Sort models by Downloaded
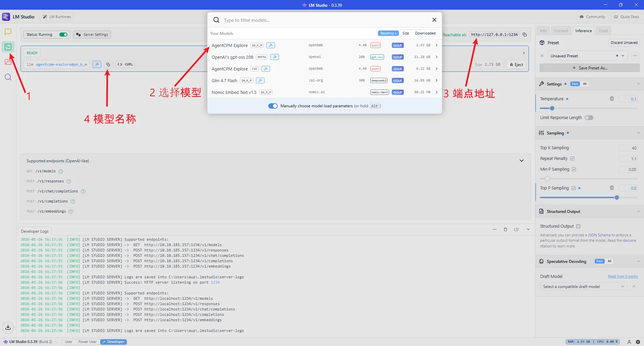 pyautogui.click(x=425, y=33)
